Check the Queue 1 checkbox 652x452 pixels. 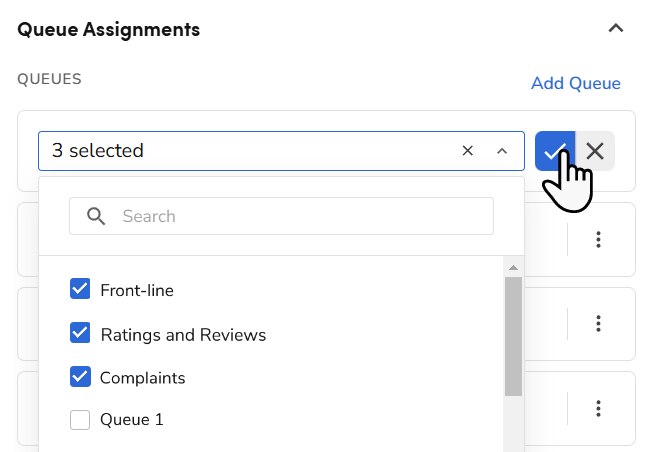[80, 420]
